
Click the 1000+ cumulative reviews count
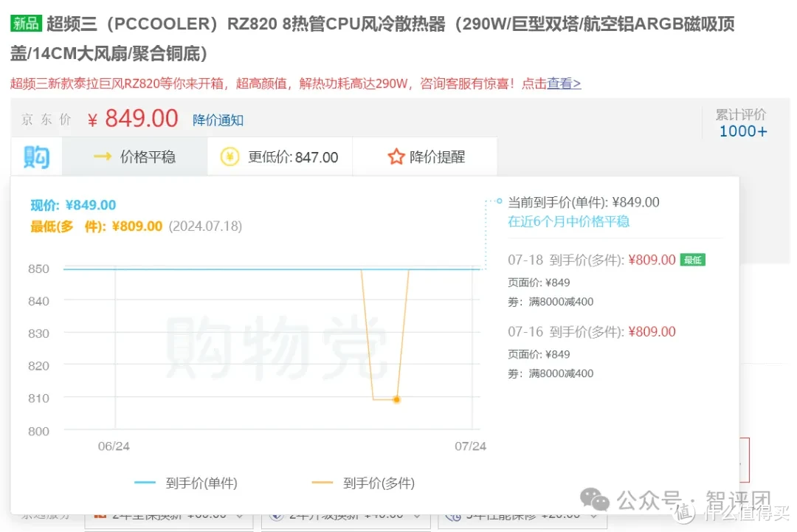tap(742, 131)
